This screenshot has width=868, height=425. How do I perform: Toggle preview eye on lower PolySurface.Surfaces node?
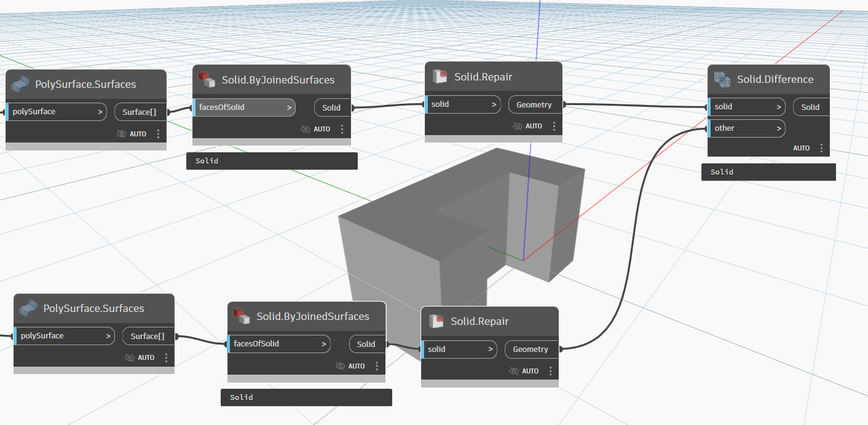click(130, 357)
